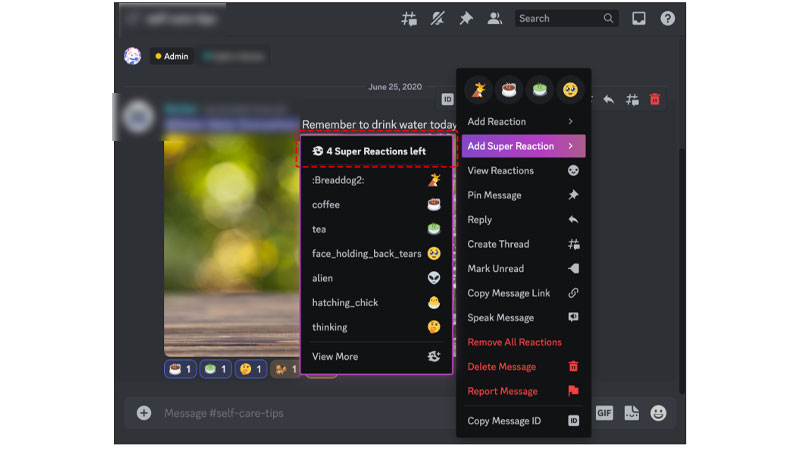Viewport: 800px width, 450px height.
Task: Expand Add Super Reaction submenu
Action: [523, 146]
